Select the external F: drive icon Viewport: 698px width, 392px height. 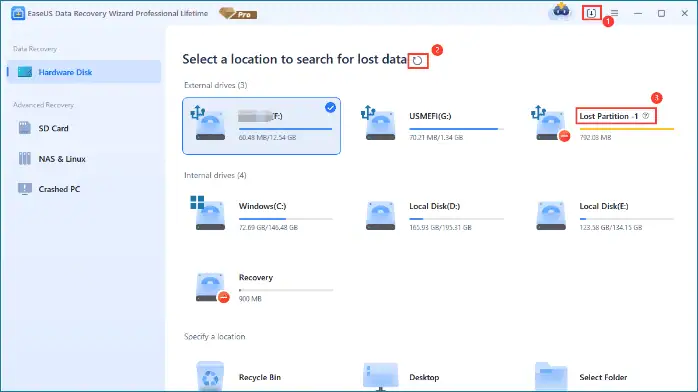click(x=207, y=123)
